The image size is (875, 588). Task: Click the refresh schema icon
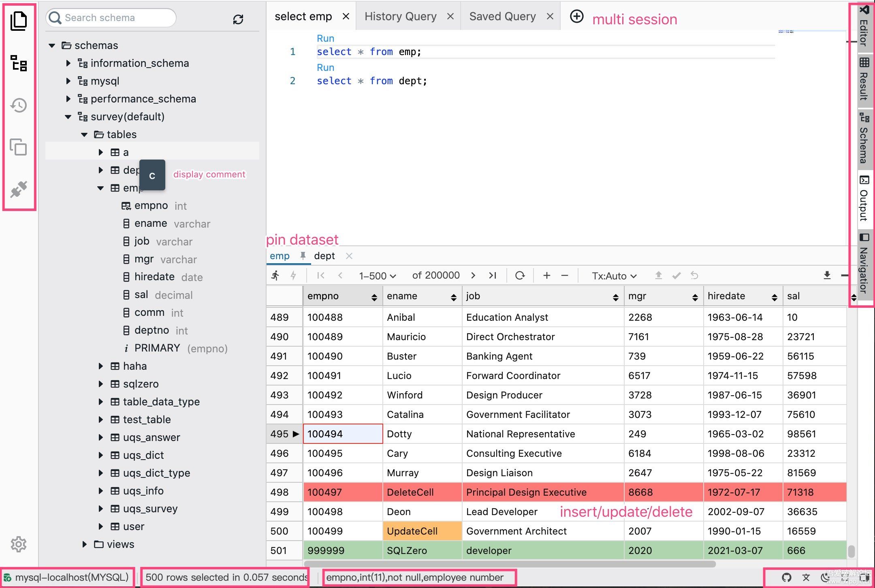tap(238, 19)
